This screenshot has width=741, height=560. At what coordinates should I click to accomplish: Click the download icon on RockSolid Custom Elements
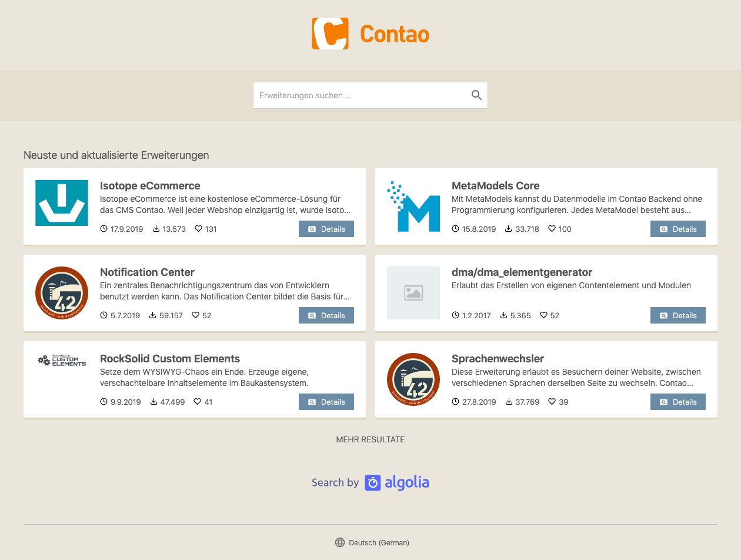pos(153,402)
